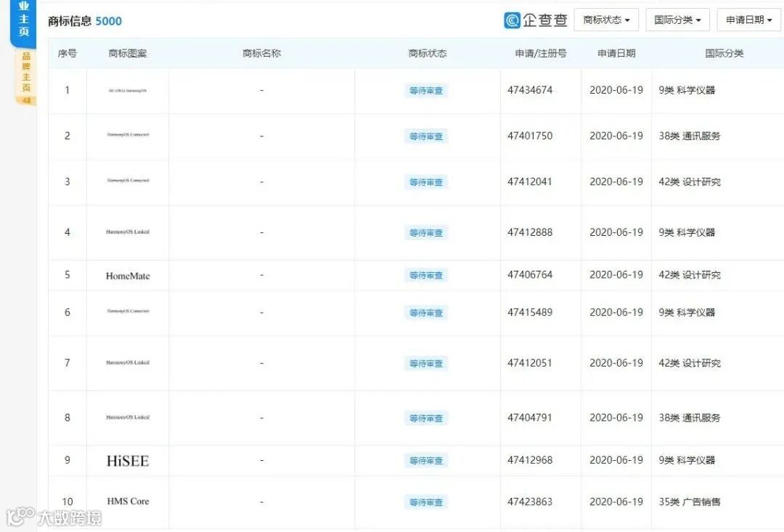Viewport: 784px width, 532px height.
Task: Click 9类 科学仪器 in row 47434674
Action: click(x=687, y=91)
